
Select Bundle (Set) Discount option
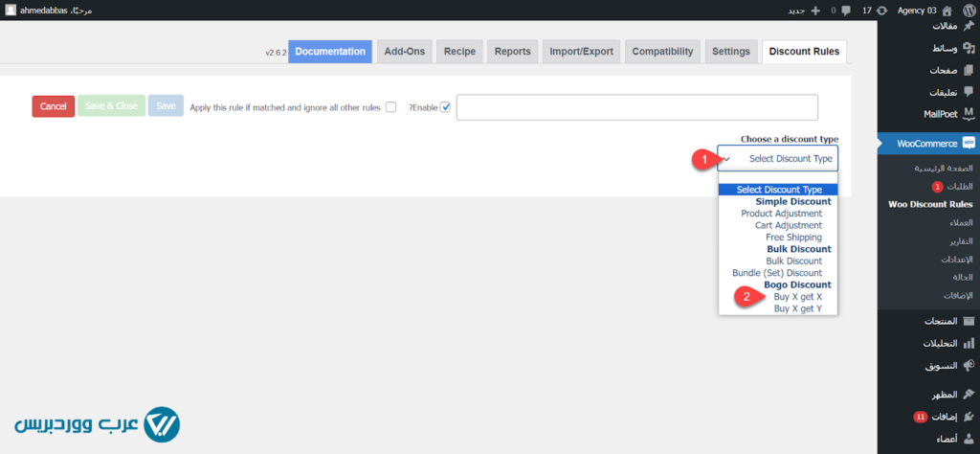[777, 273]
